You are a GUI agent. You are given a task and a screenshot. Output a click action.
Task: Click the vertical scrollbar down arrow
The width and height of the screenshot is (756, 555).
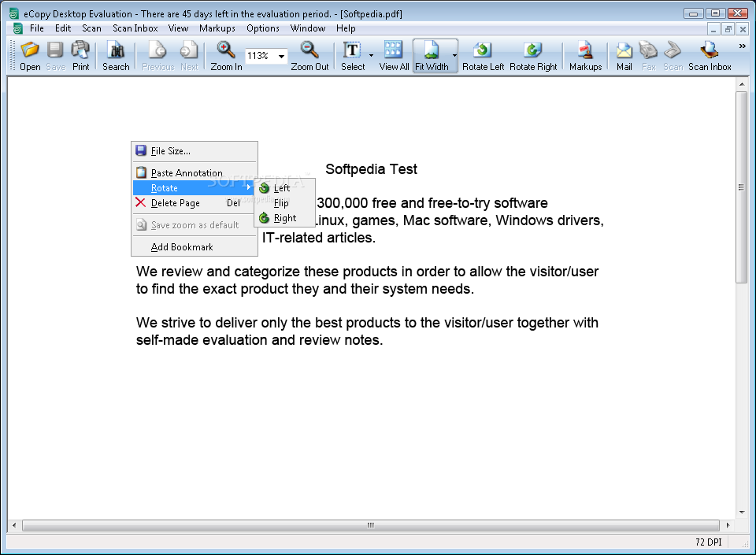click(742, 512)
